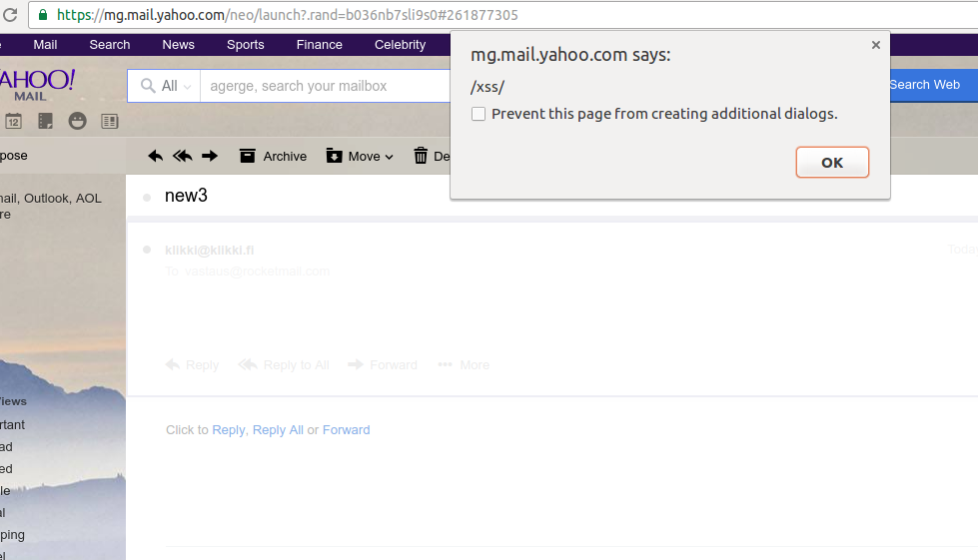Open the Calendar icon under Yahoo logo
This screenshot has width=978, height=560.
click(x=13, y=121)
